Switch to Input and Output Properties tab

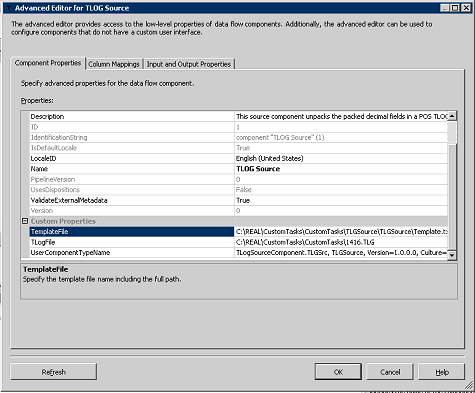pyautogui.click(x=189, y=64)
